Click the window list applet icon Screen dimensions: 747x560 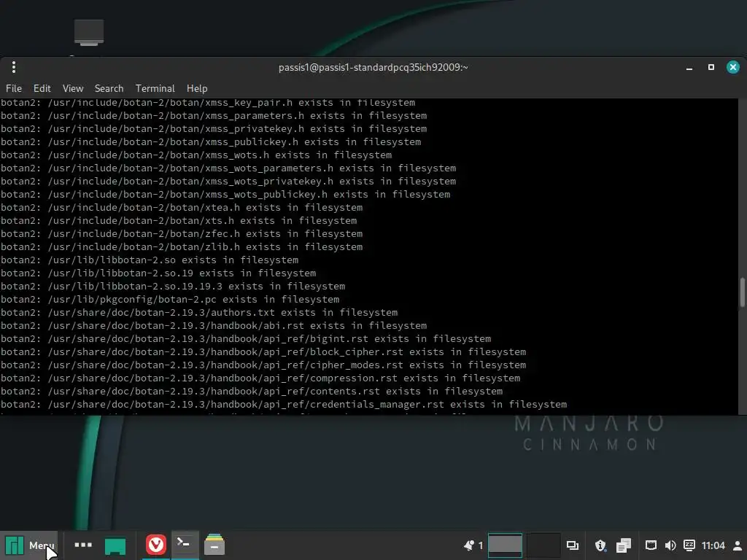coord(572,545)
